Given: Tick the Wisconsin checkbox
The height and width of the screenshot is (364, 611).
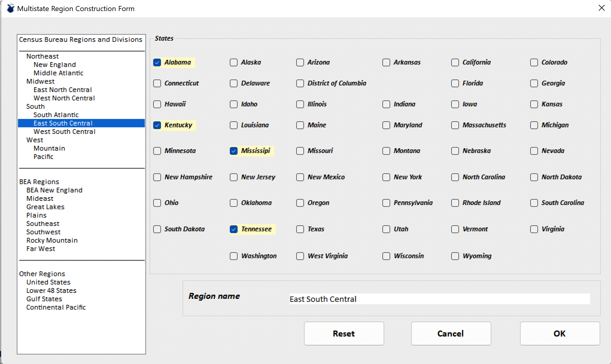Looking at the screenshot, I should [386, 256].
